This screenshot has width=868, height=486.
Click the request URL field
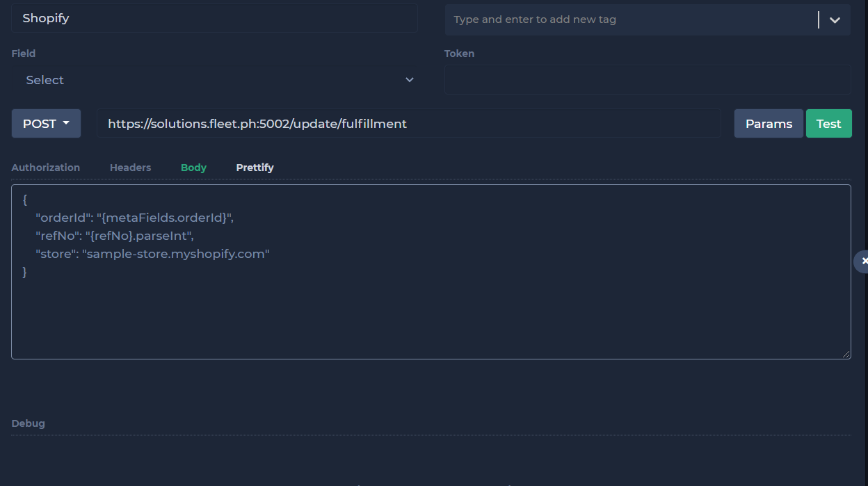pos(409,124)
